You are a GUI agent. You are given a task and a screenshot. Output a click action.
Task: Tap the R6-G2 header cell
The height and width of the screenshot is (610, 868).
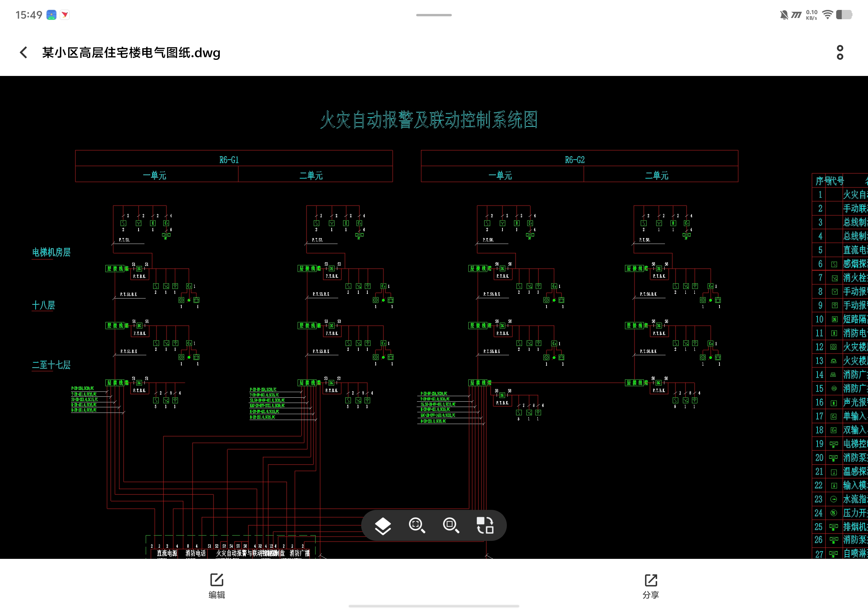[575, 160]
